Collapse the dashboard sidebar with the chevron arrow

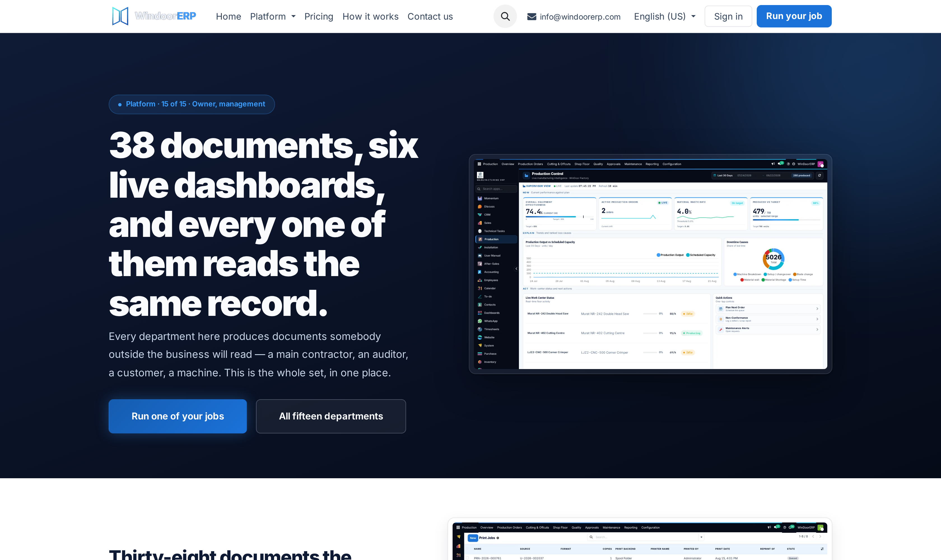[516, 269]
